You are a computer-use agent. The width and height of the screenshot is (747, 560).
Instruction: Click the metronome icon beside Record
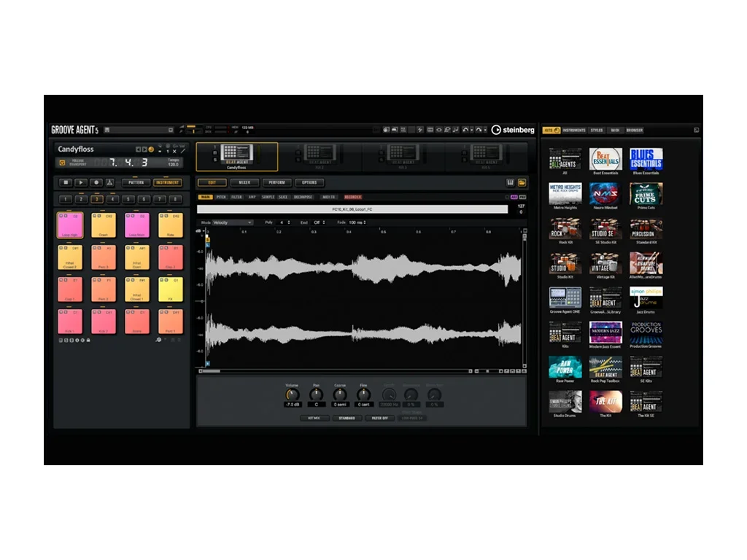click(x=110, y=182)
